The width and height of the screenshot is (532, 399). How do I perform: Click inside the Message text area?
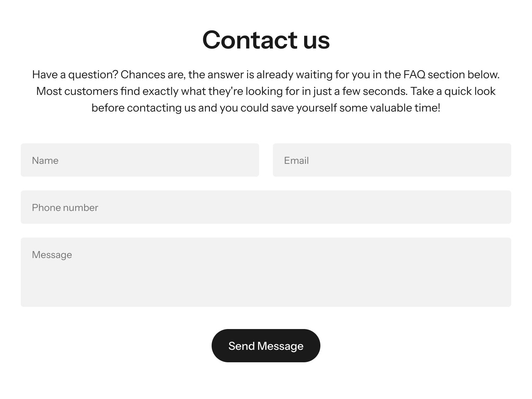click(266, 272)
